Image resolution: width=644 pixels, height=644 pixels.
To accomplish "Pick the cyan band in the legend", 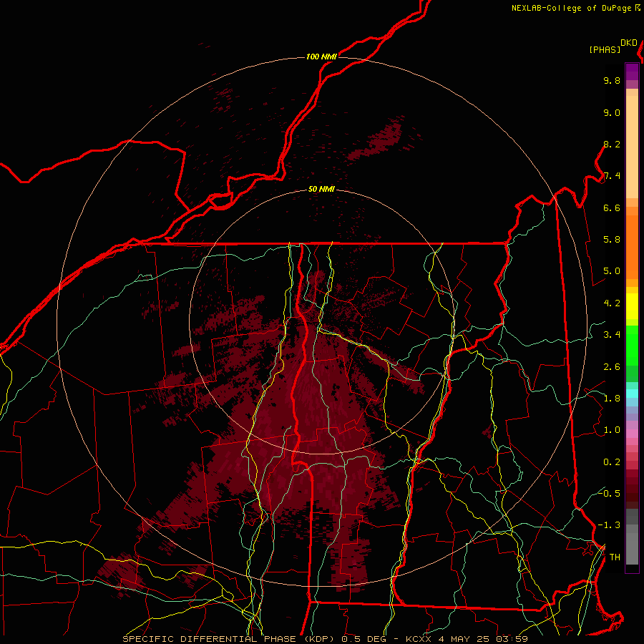I will click(x=632, y=394).
